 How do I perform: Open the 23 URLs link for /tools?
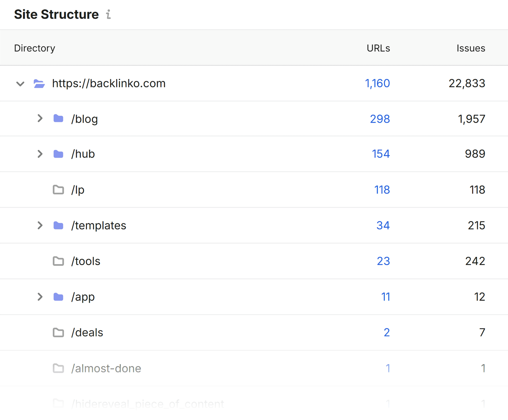point(383,261)
